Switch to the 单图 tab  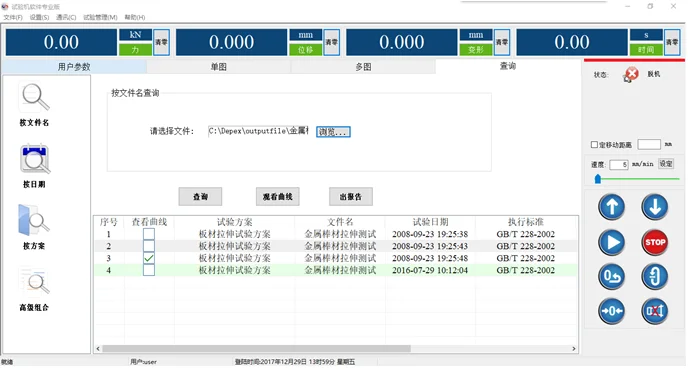coord(219,67)
